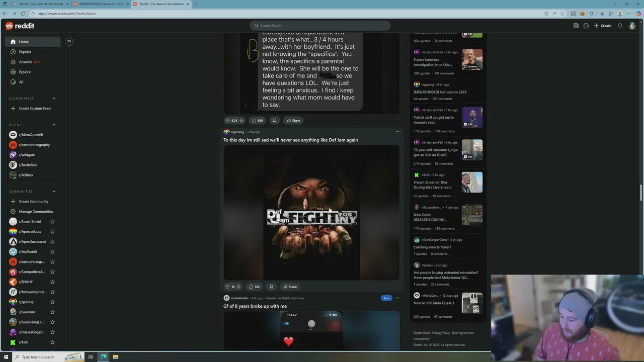Switch to the MEGATHREAD Gamescom browser tab

point(101,4)
